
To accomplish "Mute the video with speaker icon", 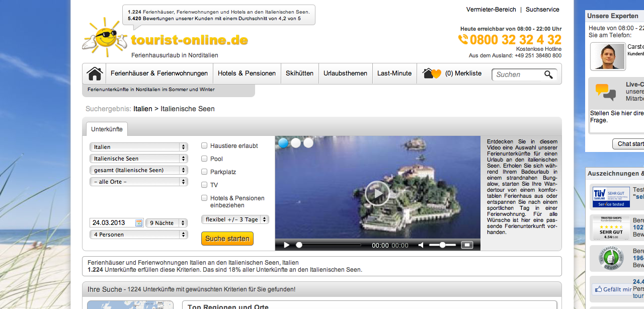I will (x=421, y=245).
